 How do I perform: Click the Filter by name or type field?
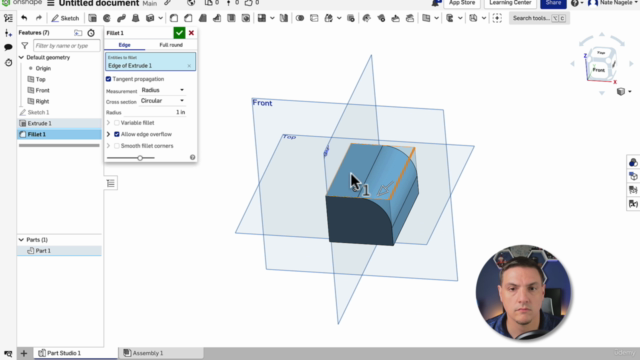tap(67, 46)
